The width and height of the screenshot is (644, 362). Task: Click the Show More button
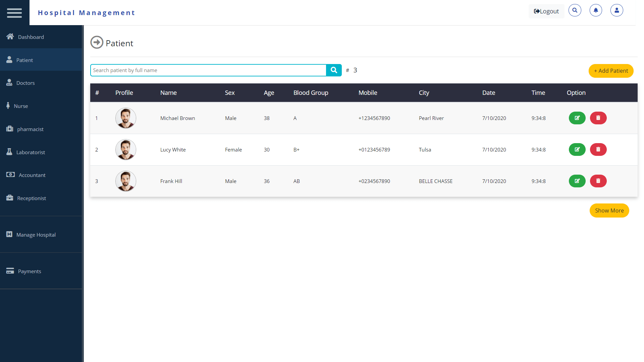[x=609, y=210]
